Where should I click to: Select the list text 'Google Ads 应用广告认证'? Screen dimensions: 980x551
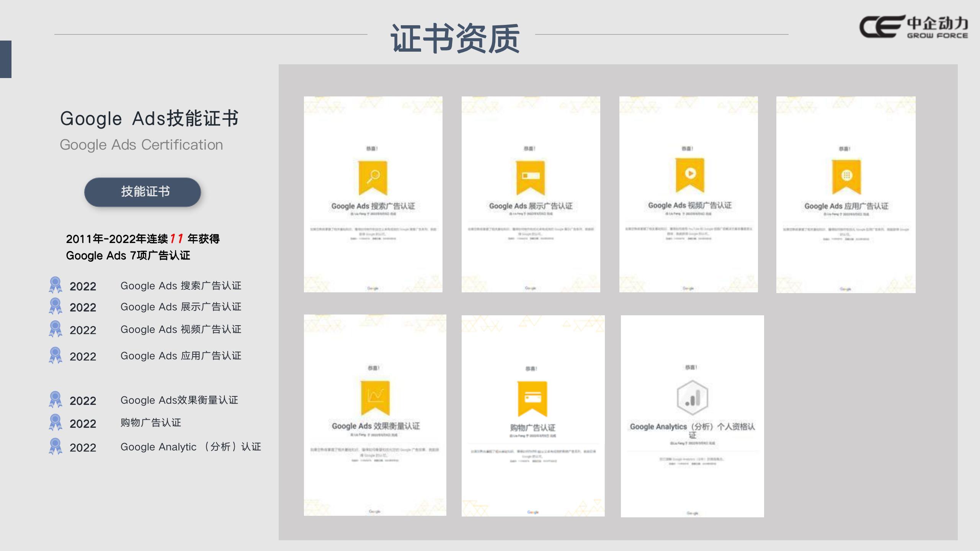click(x=181, y=356)
